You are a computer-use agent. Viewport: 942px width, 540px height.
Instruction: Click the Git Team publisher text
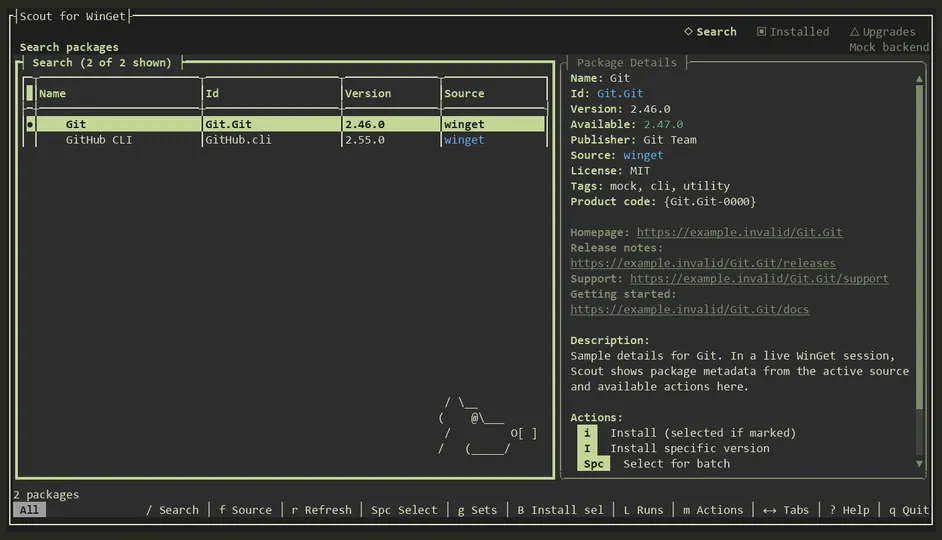670,140
